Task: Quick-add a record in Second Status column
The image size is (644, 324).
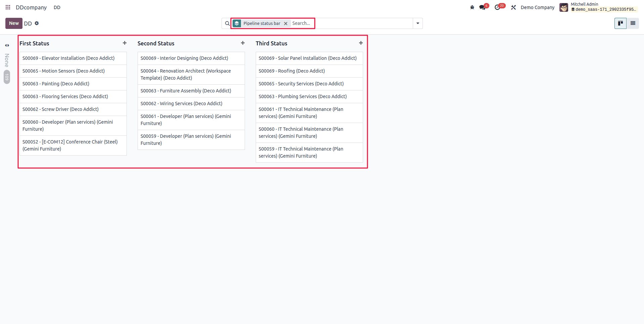Action: pos(243,43)
